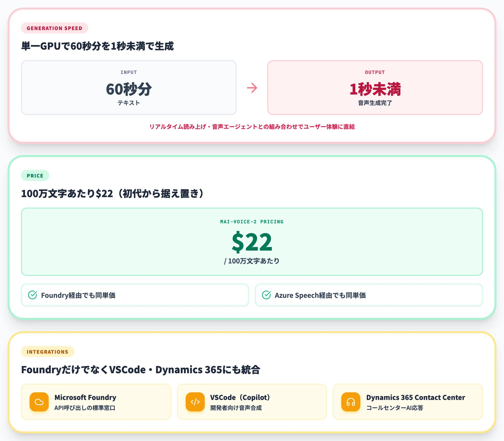Click the テキスト caption under 60秒分
The width and height of the screenshot is (504, 441).
[129, 103]
